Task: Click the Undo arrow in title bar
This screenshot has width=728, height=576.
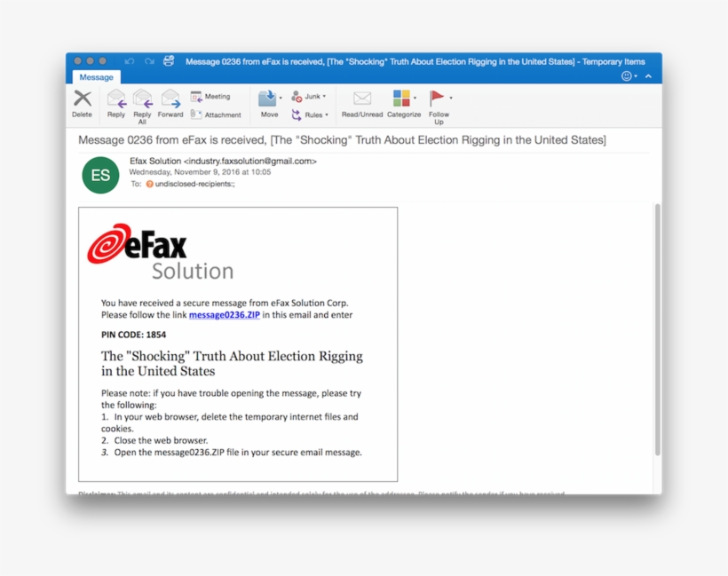Action: (130, 61)
